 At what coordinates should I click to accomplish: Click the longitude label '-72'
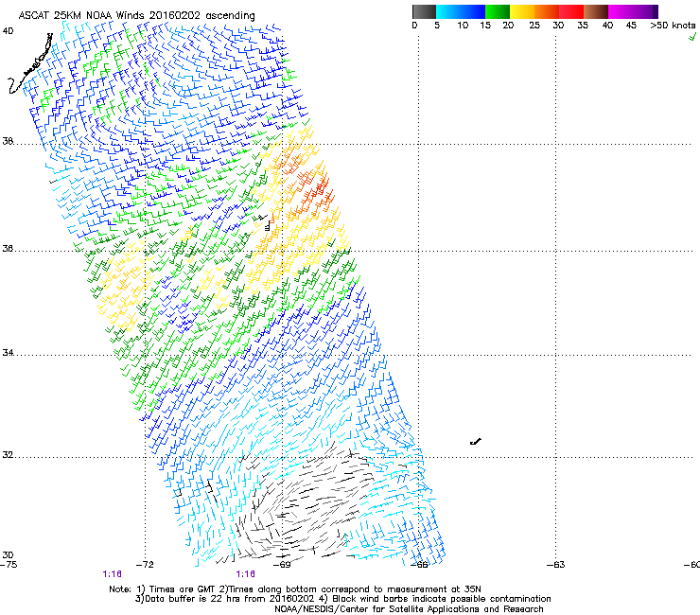[x=145, y=565]
